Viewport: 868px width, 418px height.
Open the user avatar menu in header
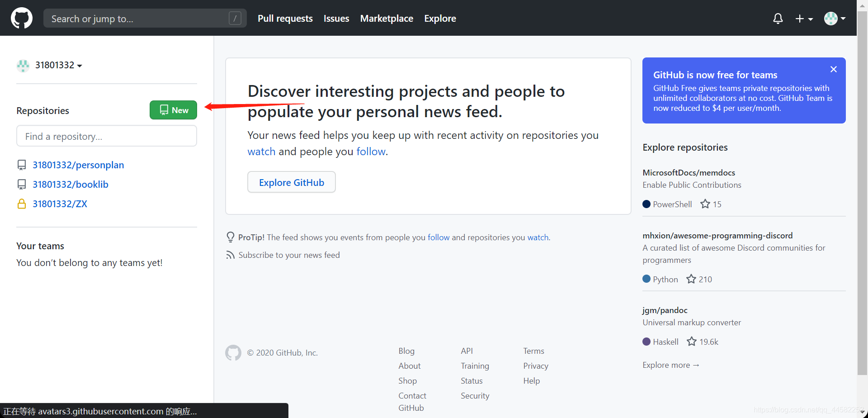coord(835,19)
